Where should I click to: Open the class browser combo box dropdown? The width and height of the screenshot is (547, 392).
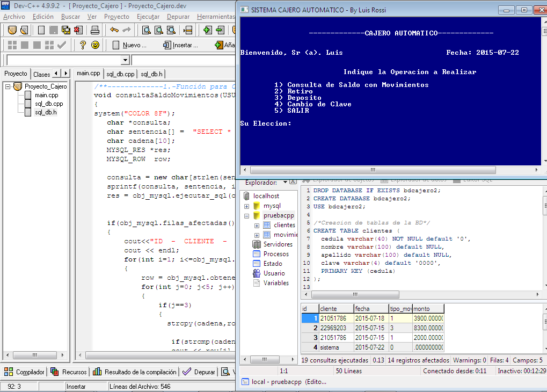pos(125,60)
